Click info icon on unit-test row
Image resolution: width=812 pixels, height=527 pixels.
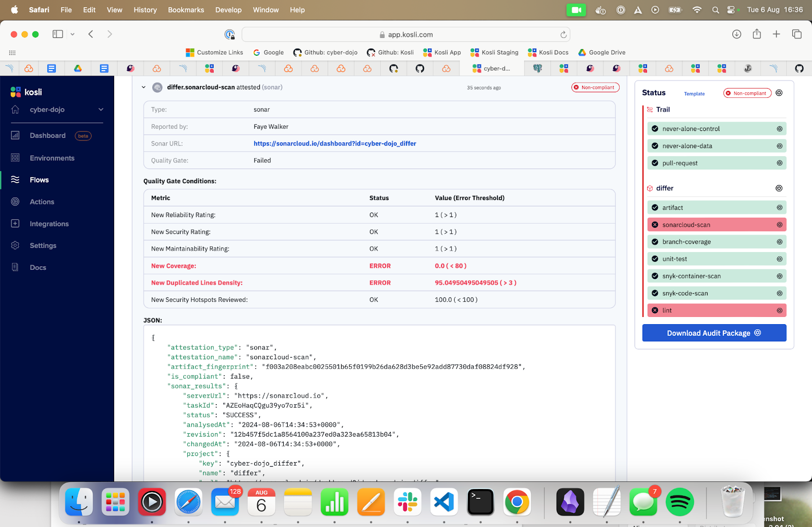[x=780, y=259]
